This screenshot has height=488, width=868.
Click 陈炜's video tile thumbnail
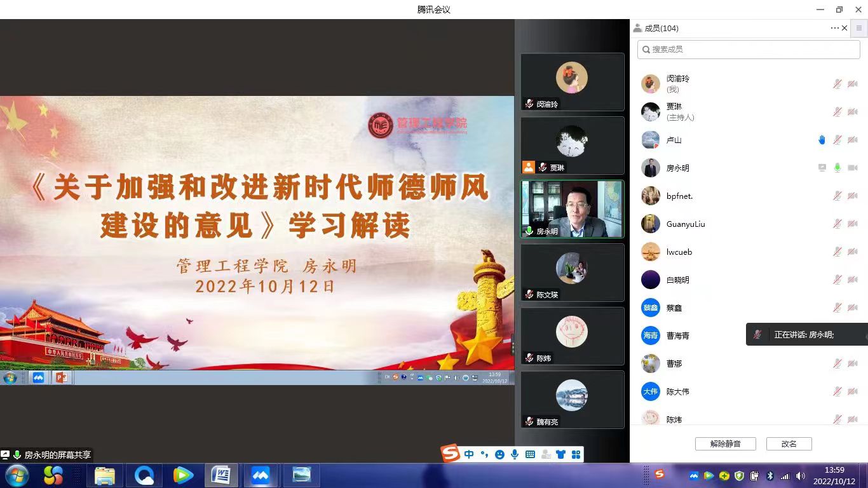(572, 336)
